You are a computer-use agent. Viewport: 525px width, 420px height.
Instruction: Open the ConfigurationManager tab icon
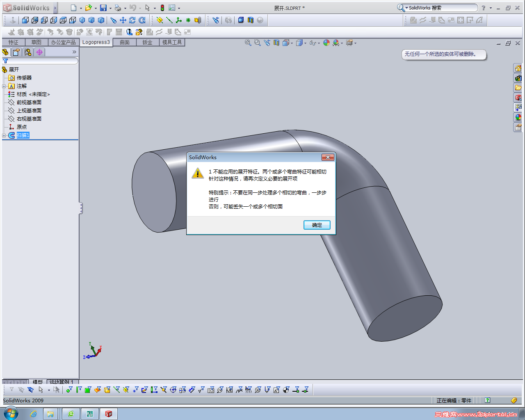tap(28, 52)
